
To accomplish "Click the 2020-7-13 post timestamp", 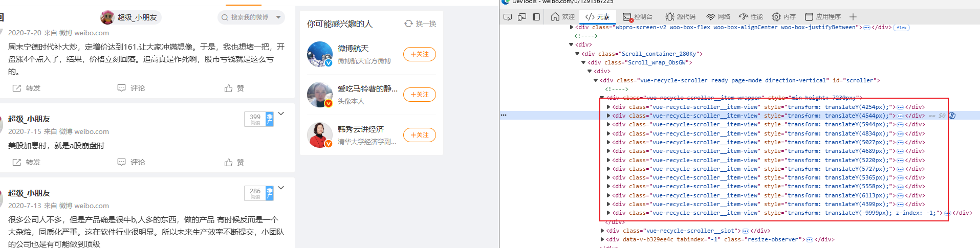I will [25, 206].
